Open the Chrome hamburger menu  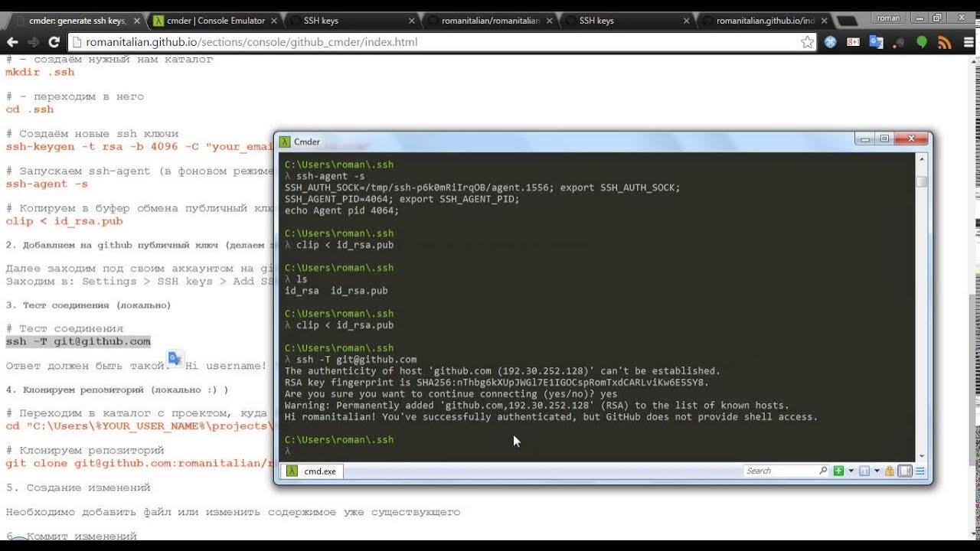pyautogui.click(x=968, y=42)
